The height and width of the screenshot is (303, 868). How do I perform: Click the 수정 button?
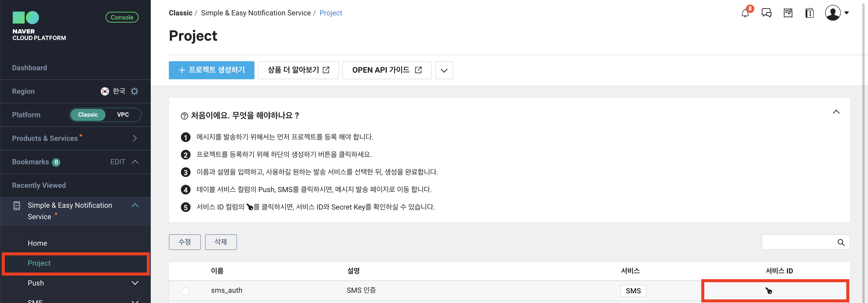185,242
